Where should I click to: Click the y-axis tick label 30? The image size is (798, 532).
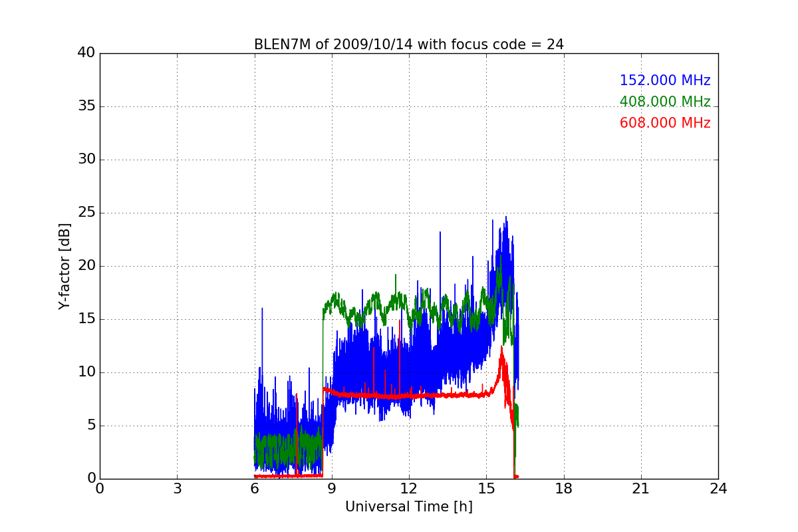(x=86, y=160)
